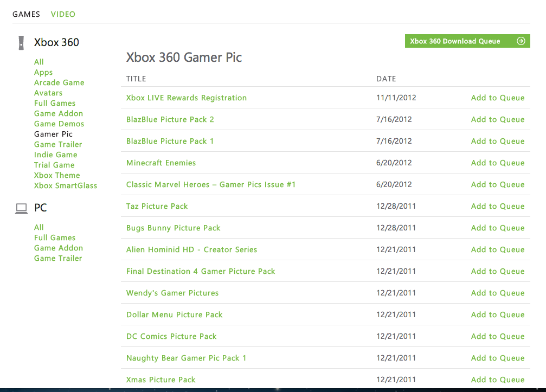Select the Gamer Pic category
Image resolution: width=546 pixels, height=392 pixels.
pos(53,134)
